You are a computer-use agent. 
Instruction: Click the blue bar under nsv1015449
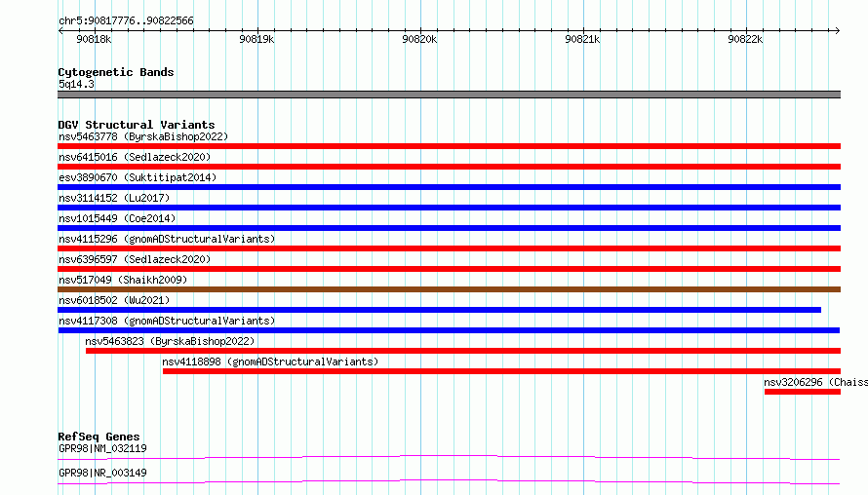click(x=449, y=228)
